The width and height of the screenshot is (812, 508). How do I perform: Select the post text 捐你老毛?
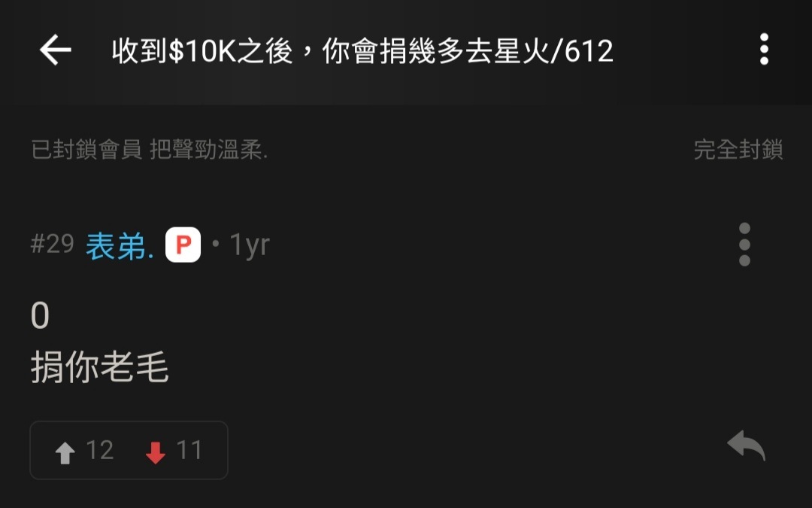tap(100, 367)
